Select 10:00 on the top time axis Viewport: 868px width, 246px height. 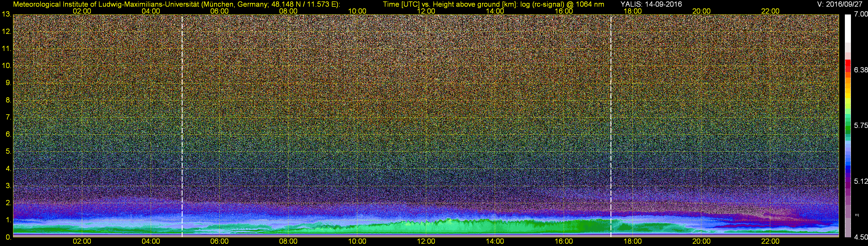(x=357, y=11)
